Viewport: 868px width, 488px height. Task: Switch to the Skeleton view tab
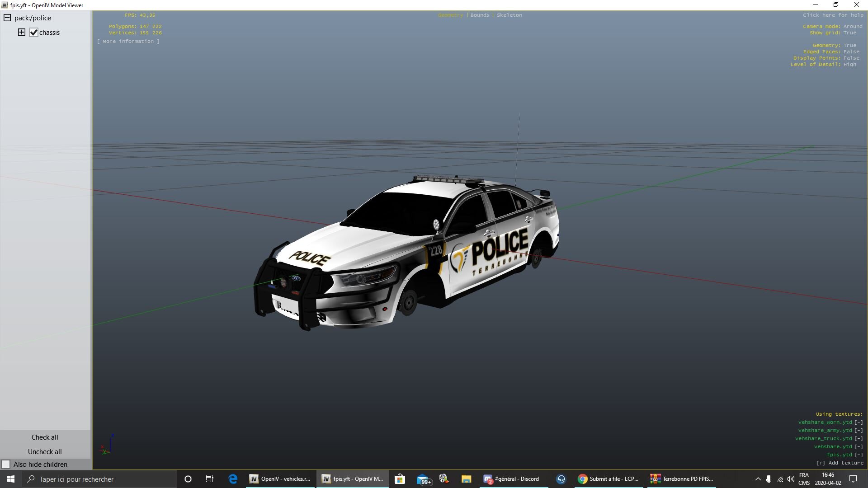509,15
